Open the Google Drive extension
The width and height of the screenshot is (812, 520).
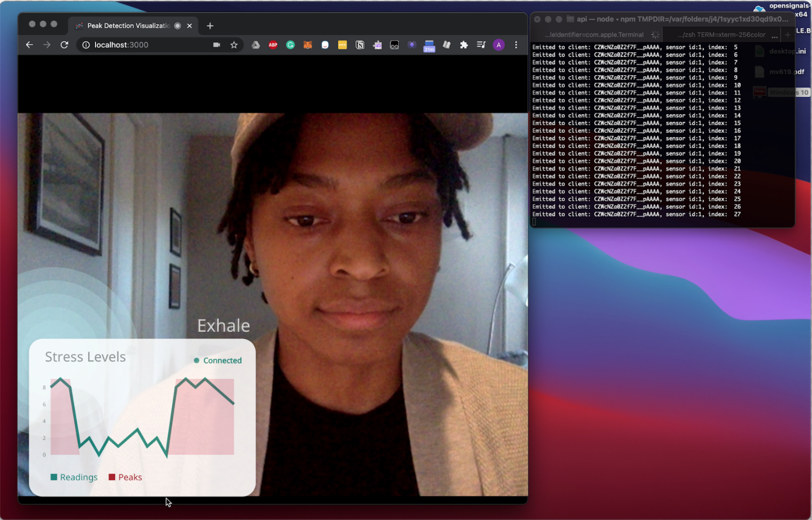click(256, 45)
